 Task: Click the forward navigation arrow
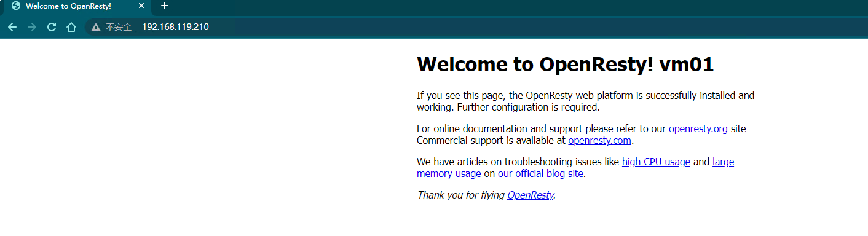point(32,27)
